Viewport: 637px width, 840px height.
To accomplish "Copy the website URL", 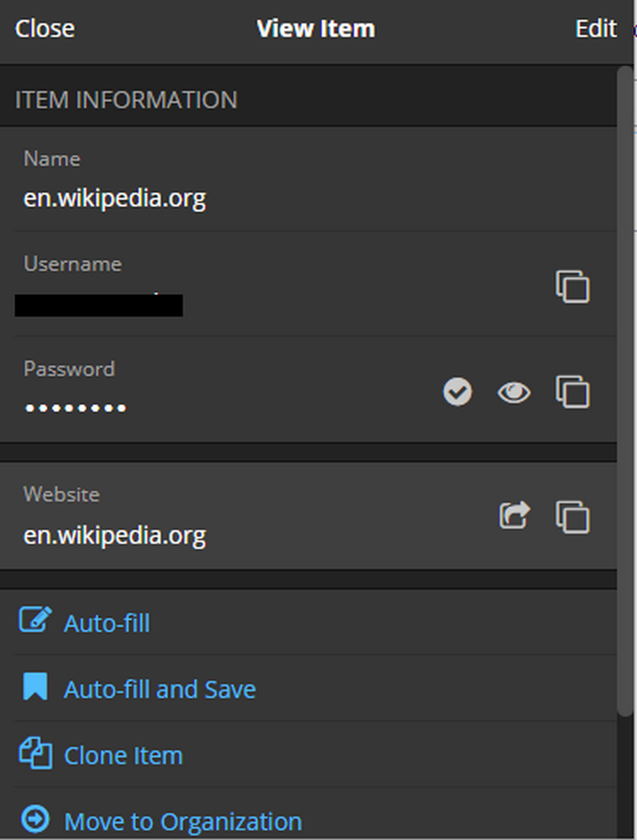I will pos(572,516).
